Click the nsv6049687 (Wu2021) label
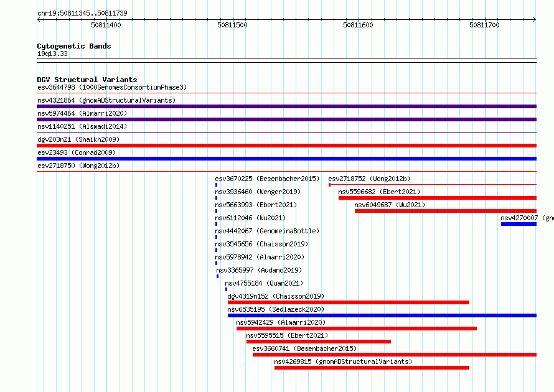Screen dimensions: 554x392 point(390,205)
